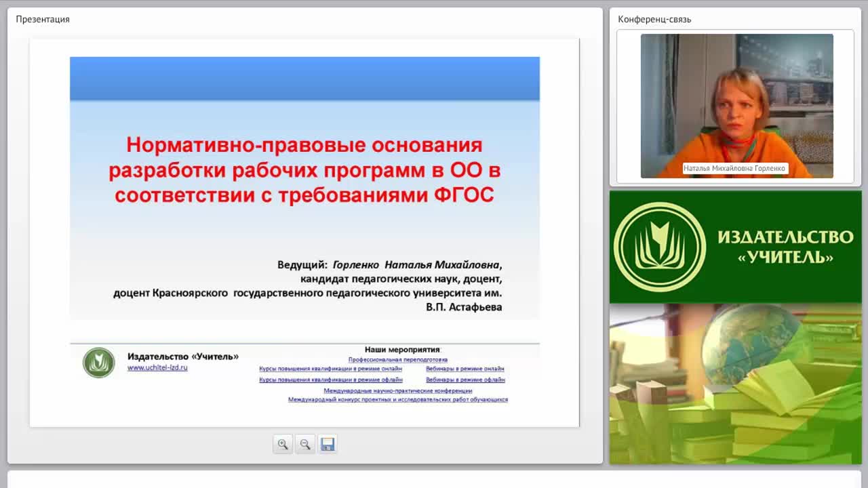Click the Наши мероприятия heading
Viewport: 868px width, 488px height.
[x=403, y=349]
